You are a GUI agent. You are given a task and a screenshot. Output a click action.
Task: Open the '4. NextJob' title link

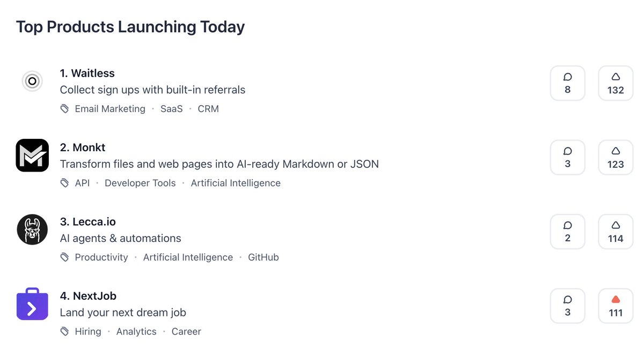[x=88, y=296]
